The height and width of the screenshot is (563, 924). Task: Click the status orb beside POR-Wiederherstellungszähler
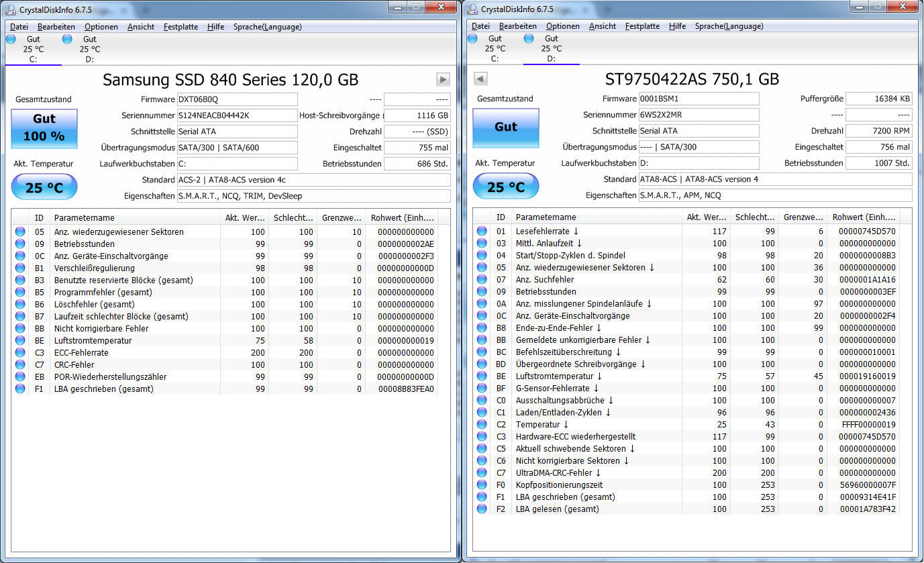pos(20,377)
